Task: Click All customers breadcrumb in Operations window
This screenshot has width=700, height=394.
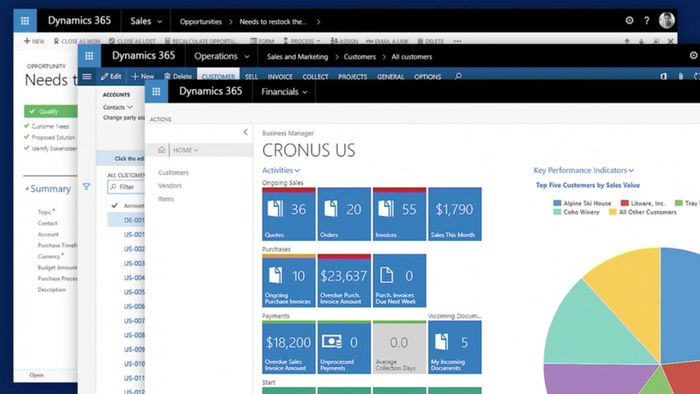Action: (412, 57)
